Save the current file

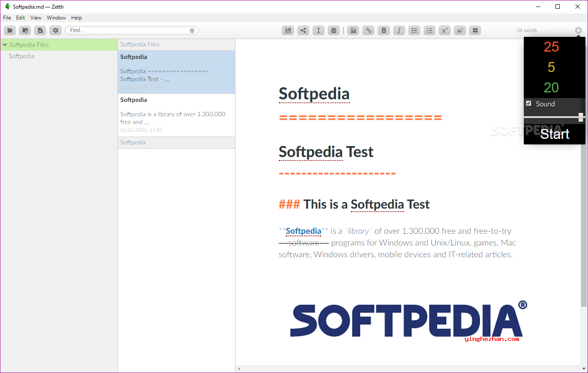pos(288,30)
